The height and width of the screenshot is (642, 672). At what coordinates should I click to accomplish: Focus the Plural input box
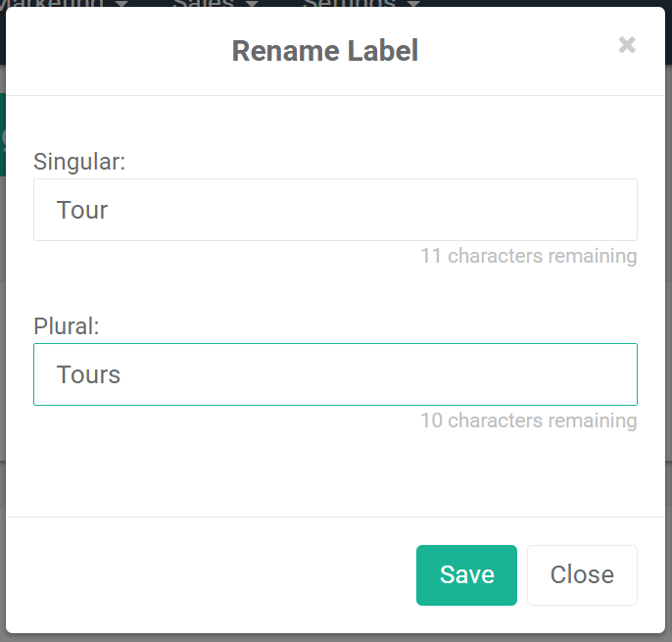pos(335,374)
